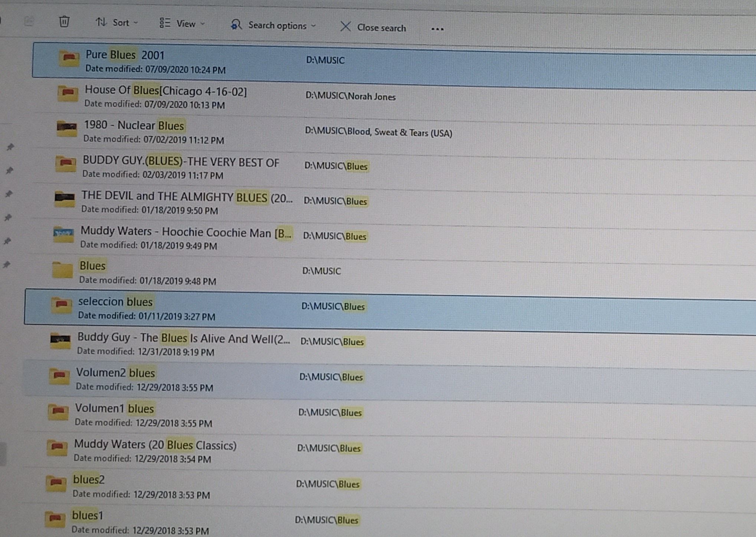Click the D:\MUSIC path on Pure Blues row

point(325,60)
